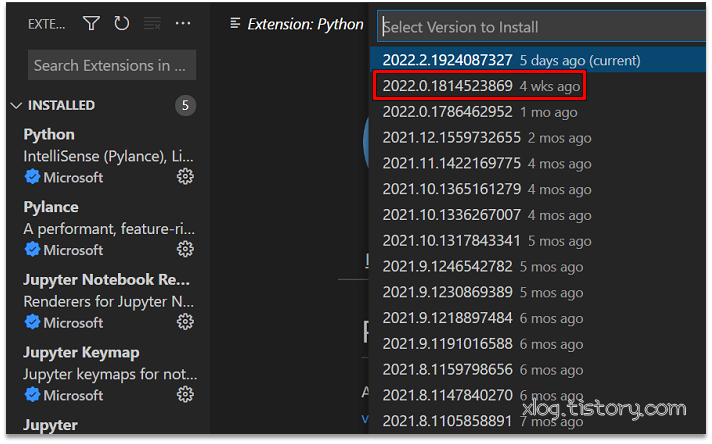Select version 2022.0.1814523869
The height and width of the screenshot is (444, 712).
[x=538, y=86]
